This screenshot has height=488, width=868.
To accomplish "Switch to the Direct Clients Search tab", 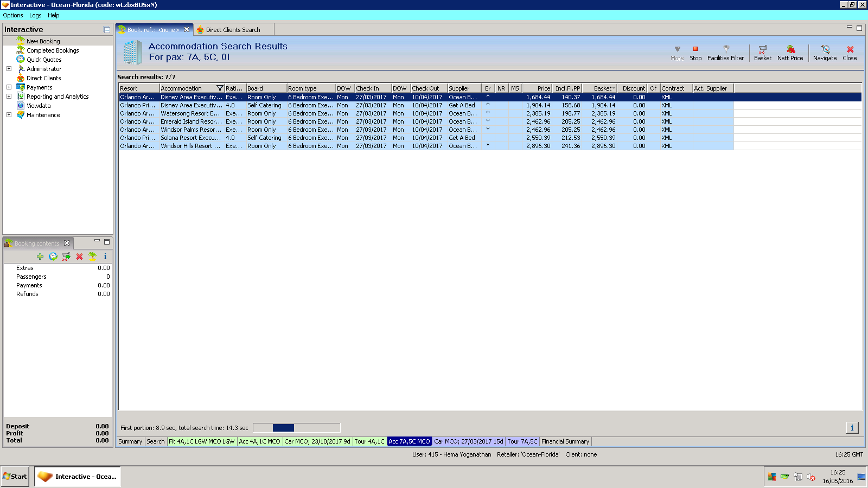I will point(232,30).
